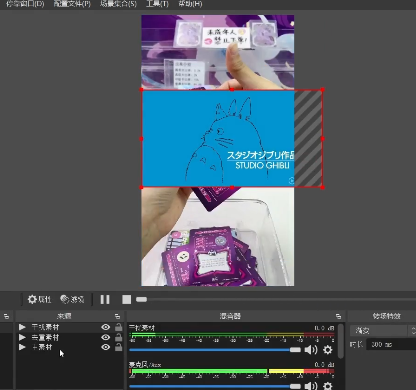Open the source Filters button

[72, 299]
